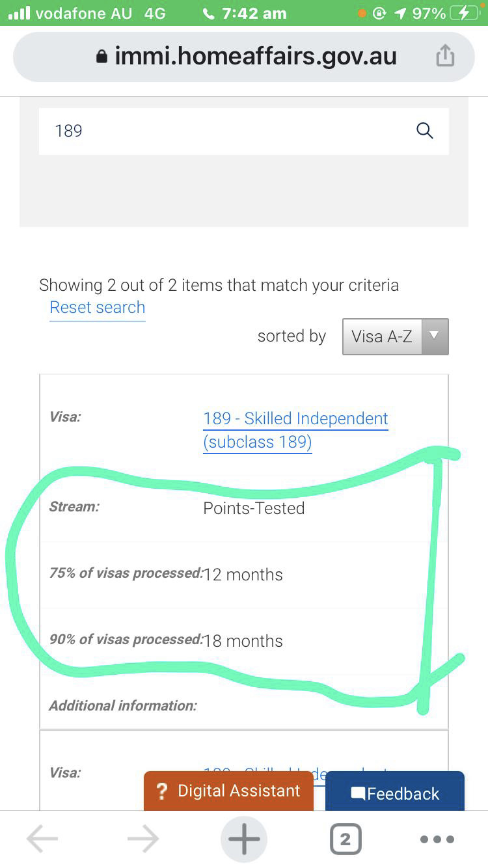Focus the search field containing 189
The height and width of the screenshot is (868, 488).
point(244,131)
